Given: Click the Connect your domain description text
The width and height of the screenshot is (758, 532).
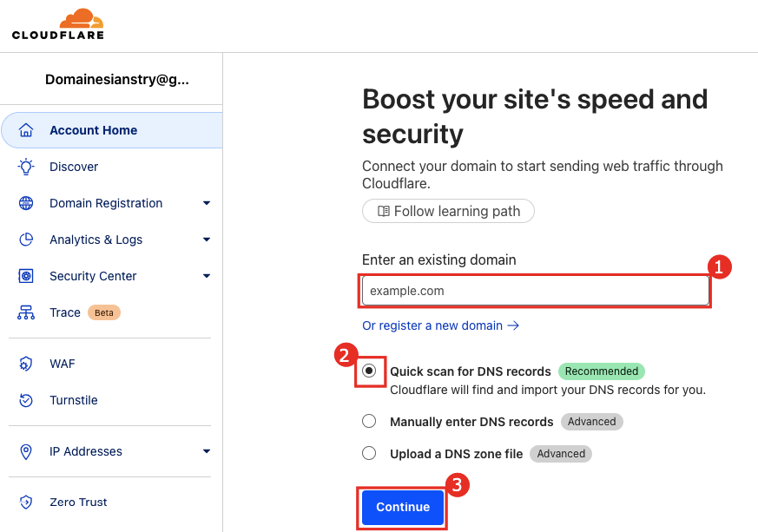Looking at the screenshot, I should (543, 174).
